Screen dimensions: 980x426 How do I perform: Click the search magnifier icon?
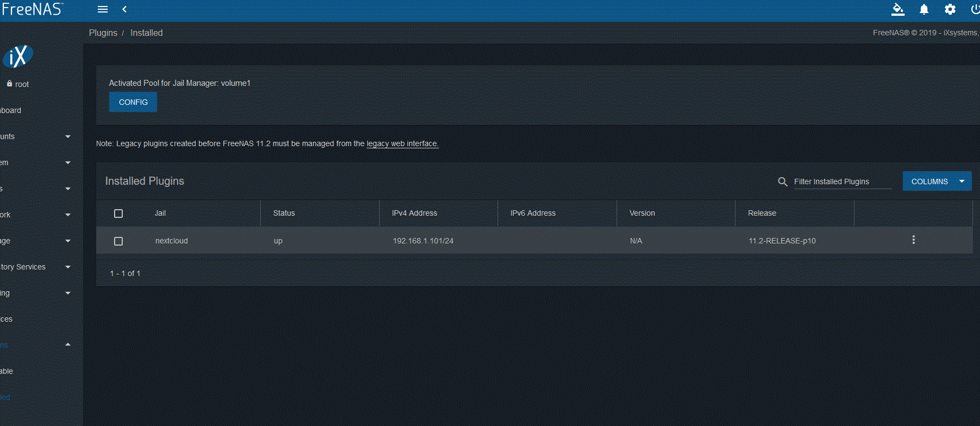tap(783, 182)
